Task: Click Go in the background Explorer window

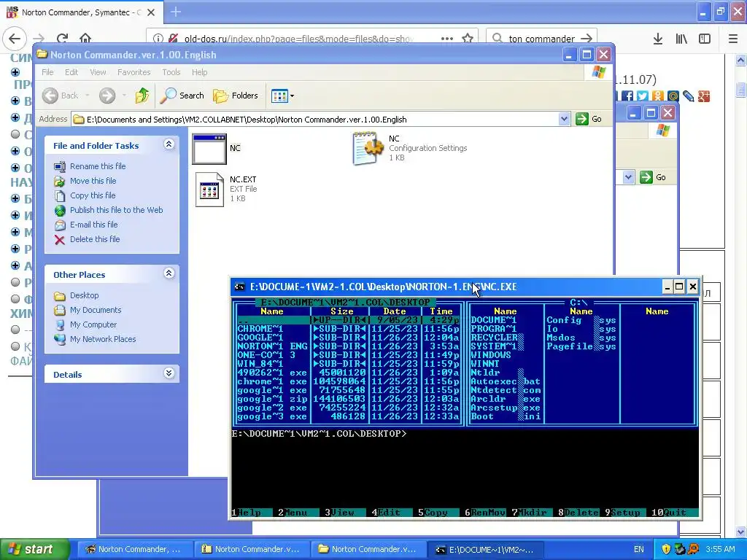Action: (653, 178)
